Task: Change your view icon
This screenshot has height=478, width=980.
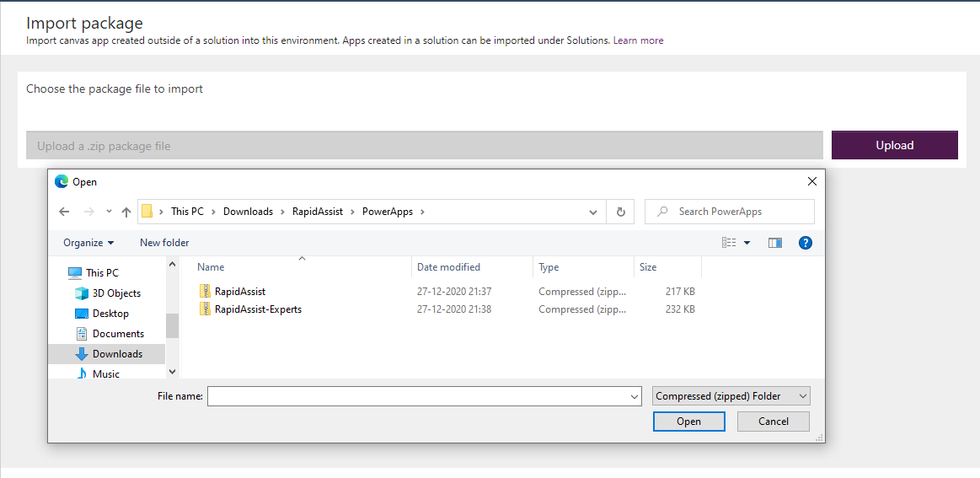Action: coord(729,243)
